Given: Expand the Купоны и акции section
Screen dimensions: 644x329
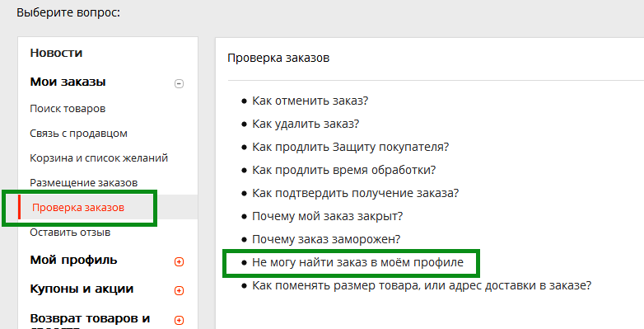Looking at the screenshot, I should click(179, 290).
